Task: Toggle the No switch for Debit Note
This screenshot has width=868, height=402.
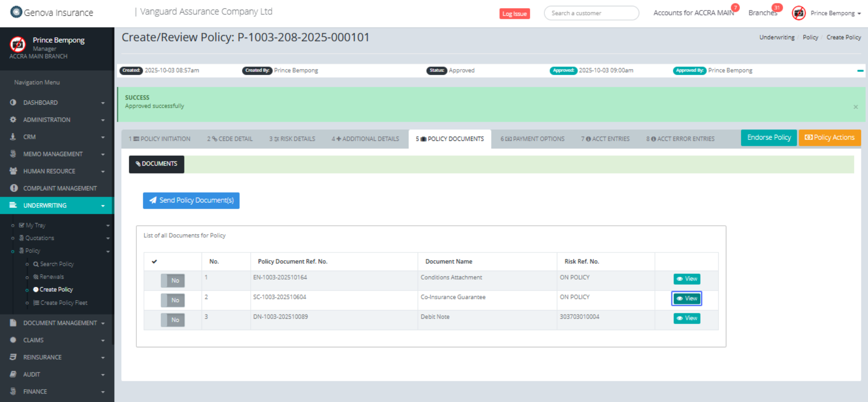Action: pyautogui.click(x=173, y=320)
